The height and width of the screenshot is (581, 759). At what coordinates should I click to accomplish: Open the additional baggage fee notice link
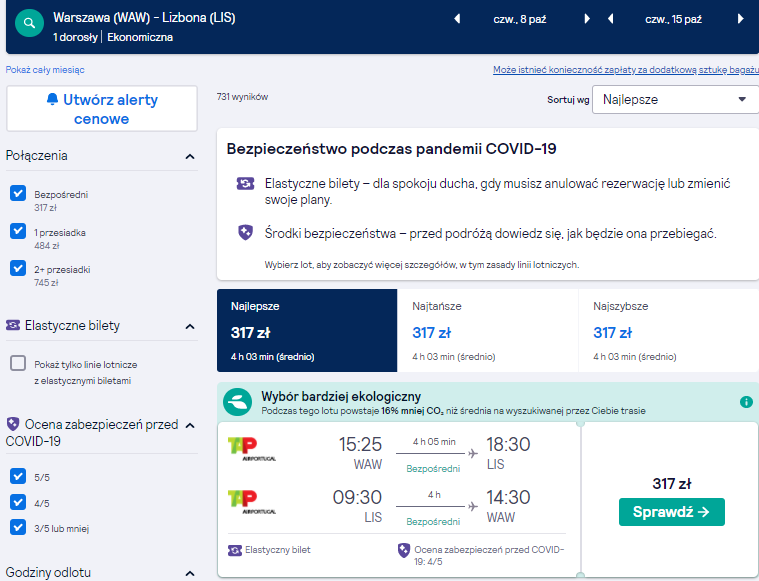[x=626, y=70]
